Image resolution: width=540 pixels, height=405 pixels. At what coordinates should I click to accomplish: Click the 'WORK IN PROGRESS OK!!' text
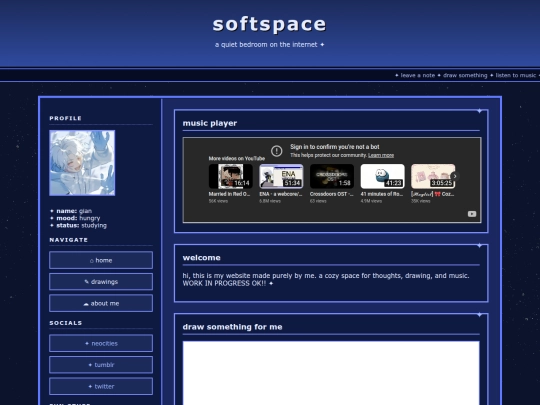pyautogui.click(x=224, y=283)
